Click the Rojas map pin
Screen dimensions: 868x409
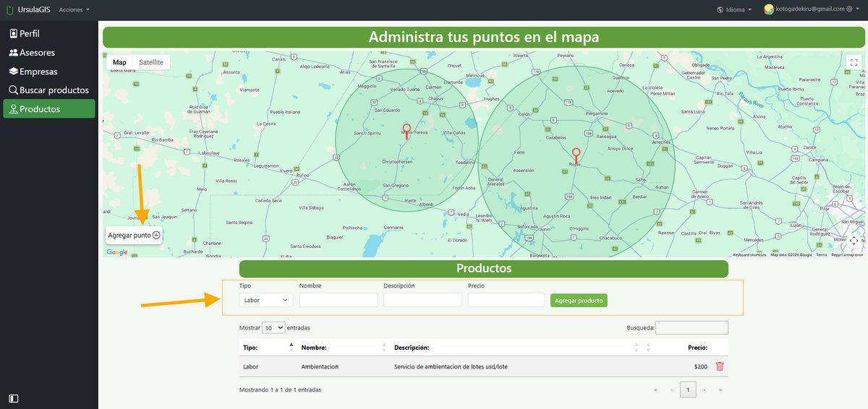click(576, 155)
